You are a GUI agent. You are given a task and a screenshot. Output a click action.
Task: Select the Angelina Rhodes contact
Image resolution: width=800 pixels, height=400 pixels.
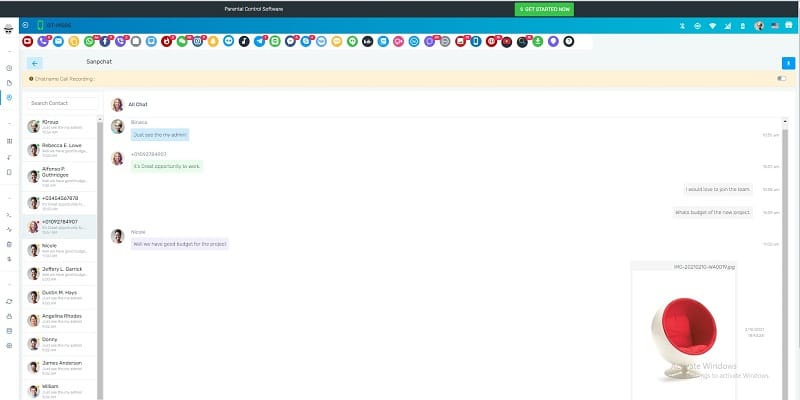click(58, 320)
